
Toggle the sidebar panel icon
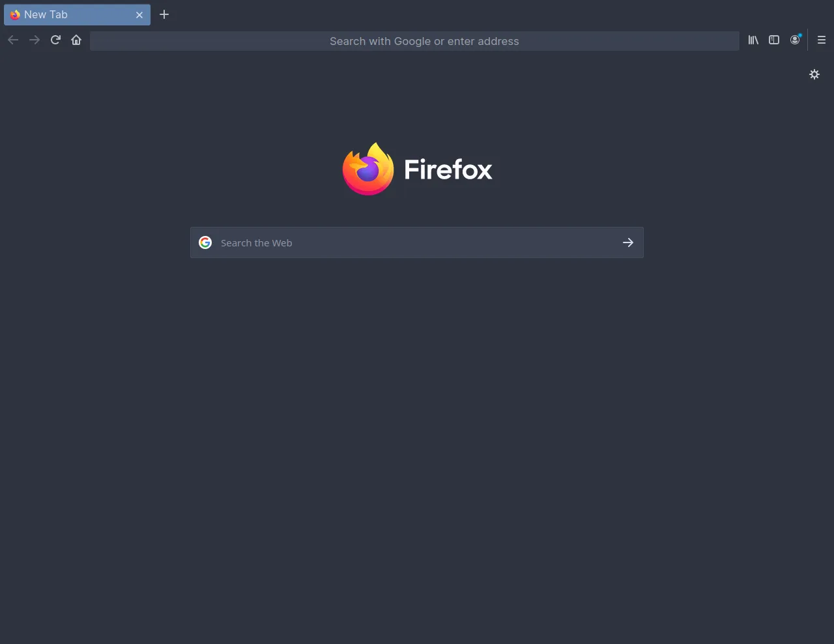coord(774,40)
